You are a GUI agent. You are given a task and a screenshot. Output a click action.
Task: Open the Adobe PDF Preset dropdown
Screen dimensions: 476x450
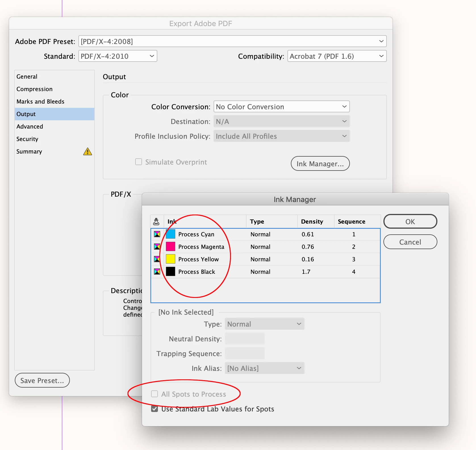(232, 41)
